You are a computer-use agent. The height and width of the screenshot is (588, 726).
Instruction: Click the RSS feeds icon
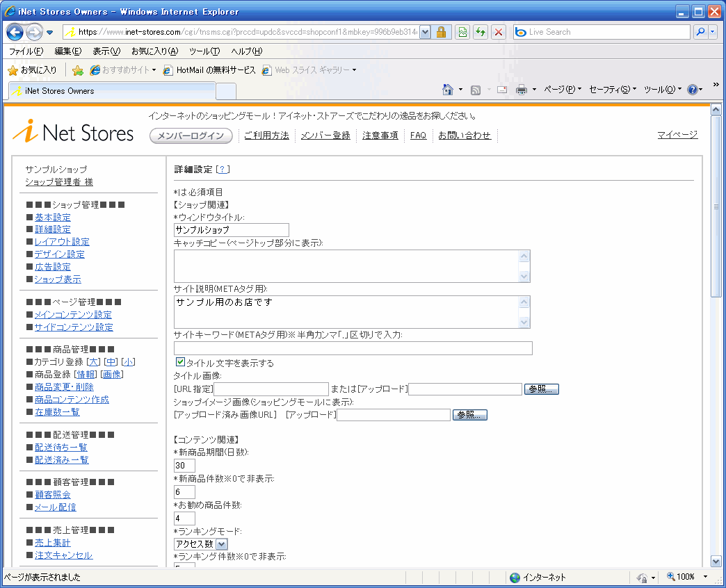pos(476,90)
